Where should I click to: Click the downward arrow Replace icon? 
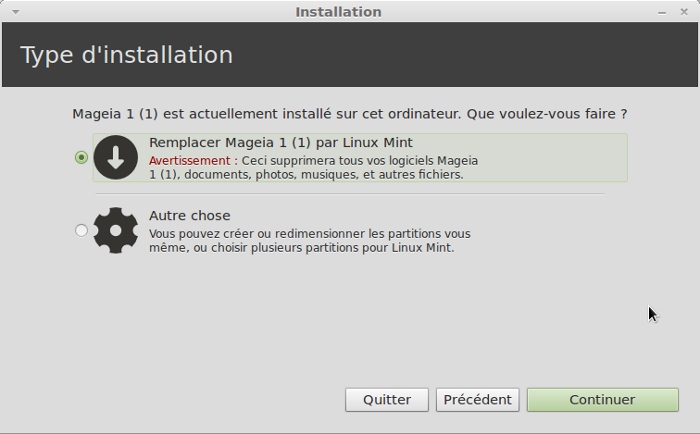(115, 157)
